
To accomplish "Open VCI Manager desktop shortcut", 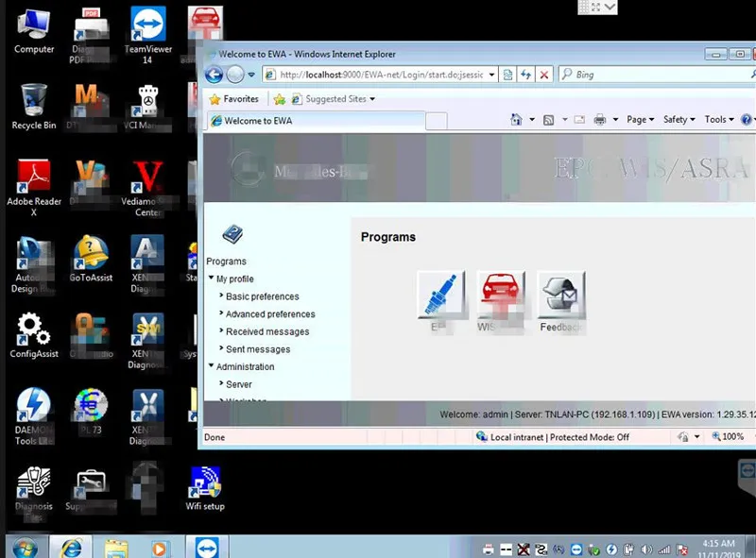I will pos(147,108).
